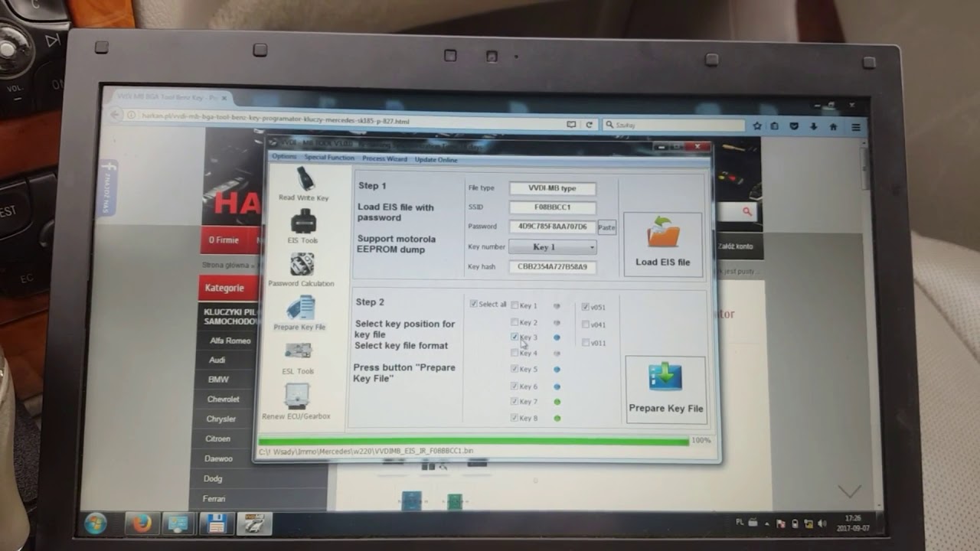The image size is (980, 551).
Task: Click the Load EIS file button
Action: 662,244
